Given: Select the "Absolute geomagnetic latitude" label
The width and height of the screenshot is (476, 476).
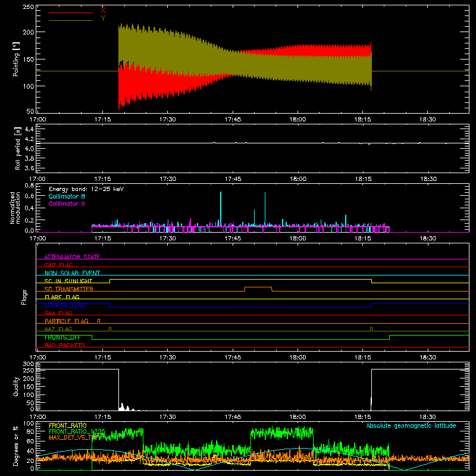Looking at the screenshot, I should tap(411, 425).
